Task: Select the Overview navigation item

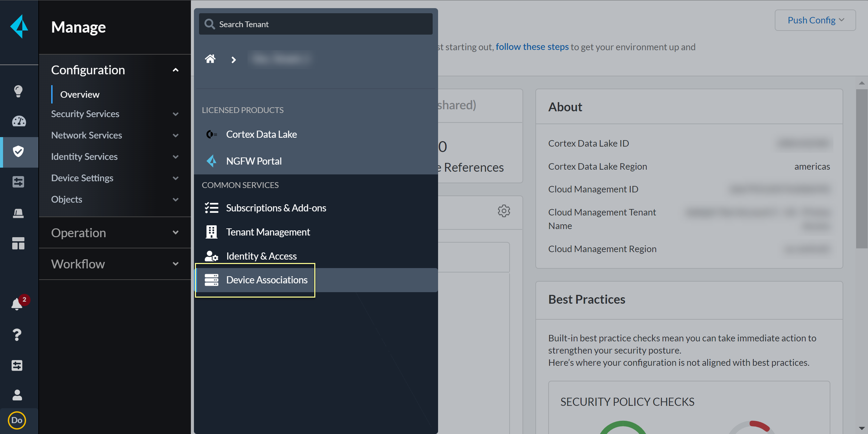Action: tap(80, 94)
